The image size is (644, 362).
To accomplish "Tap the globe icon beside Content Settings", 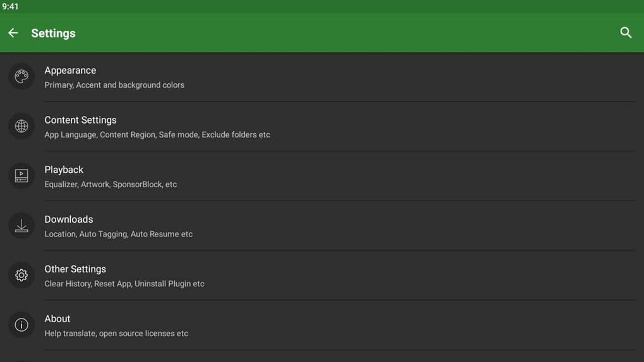I will [x=21, y=126].
